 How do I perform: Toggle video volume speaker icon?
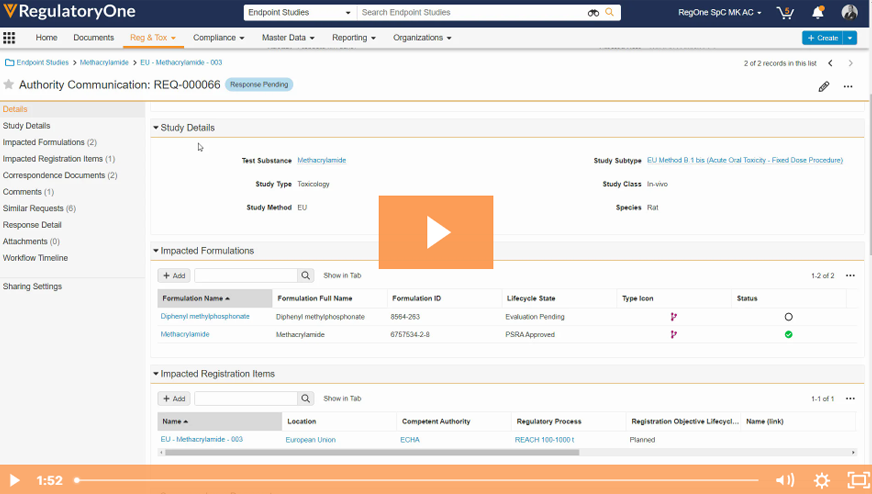[785, 480]
